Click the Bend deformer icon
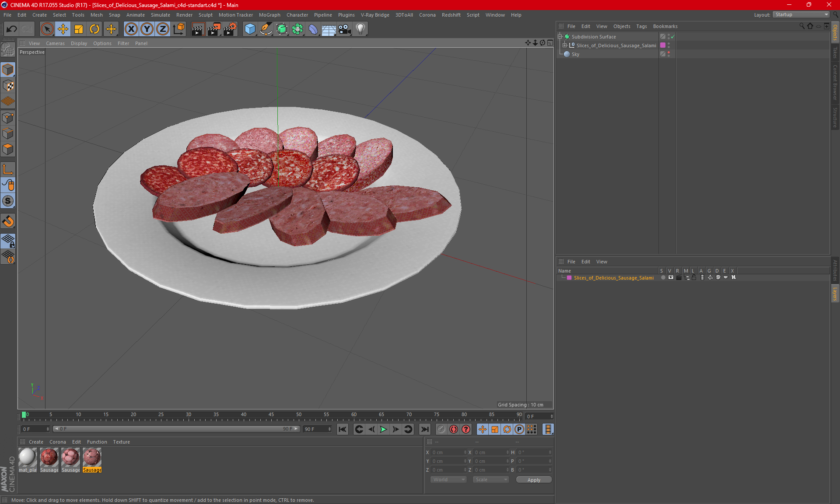This screenshot has width=840, height=504. [x=313, y=29]
